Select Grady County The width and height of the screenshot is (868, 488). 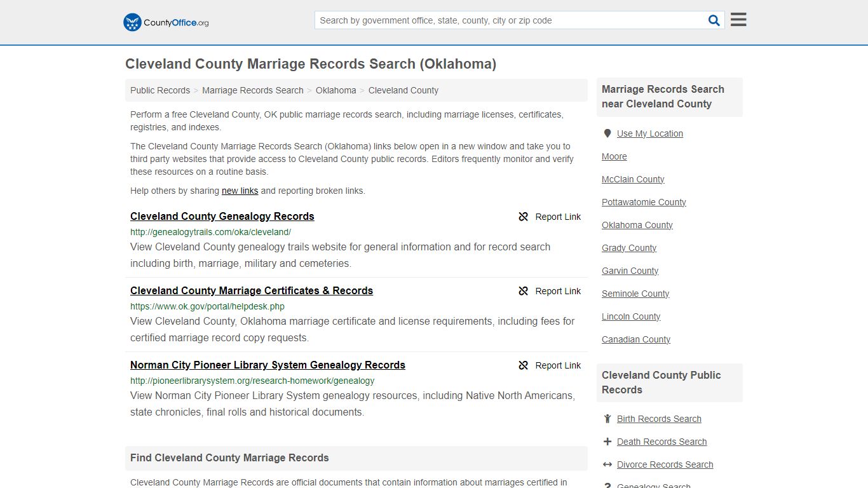point(629,248)
